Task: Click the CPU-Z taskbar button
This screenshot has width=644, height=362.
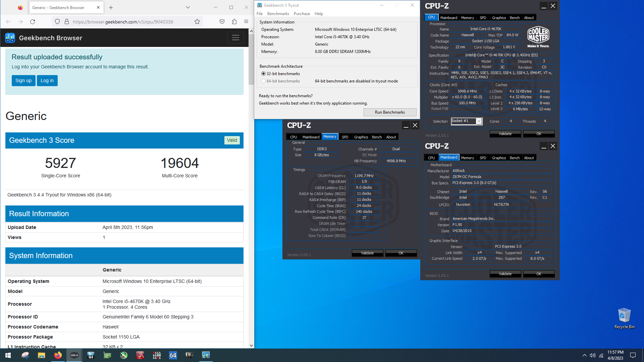Action: pos(74,355)
